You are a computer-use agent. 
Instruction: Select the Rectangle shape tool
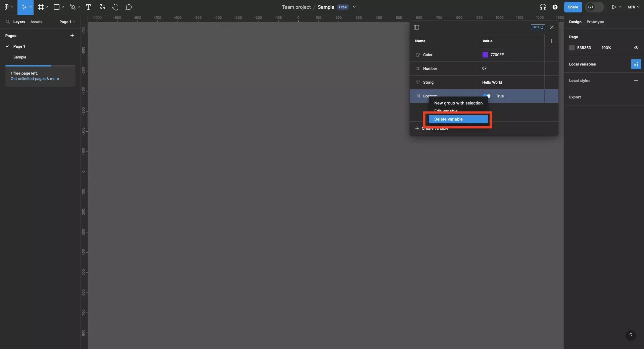point(56,7)
